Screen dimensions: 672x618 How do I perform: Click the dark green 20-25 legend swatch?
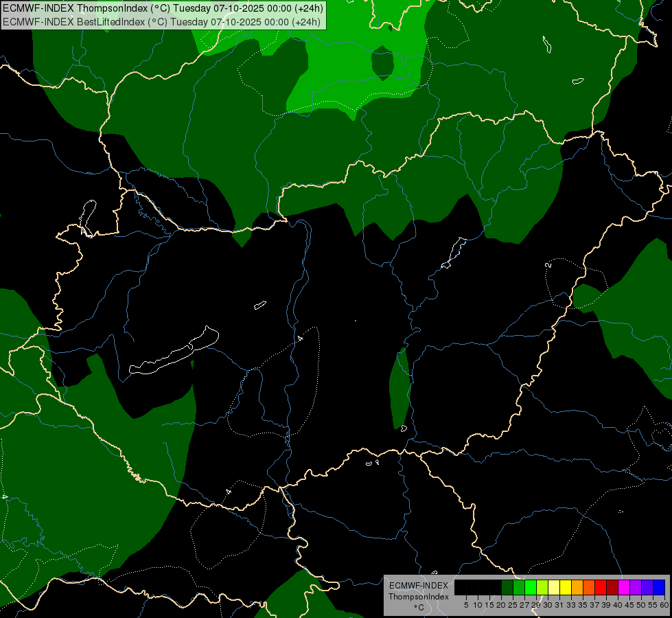(x=507, y=587)
